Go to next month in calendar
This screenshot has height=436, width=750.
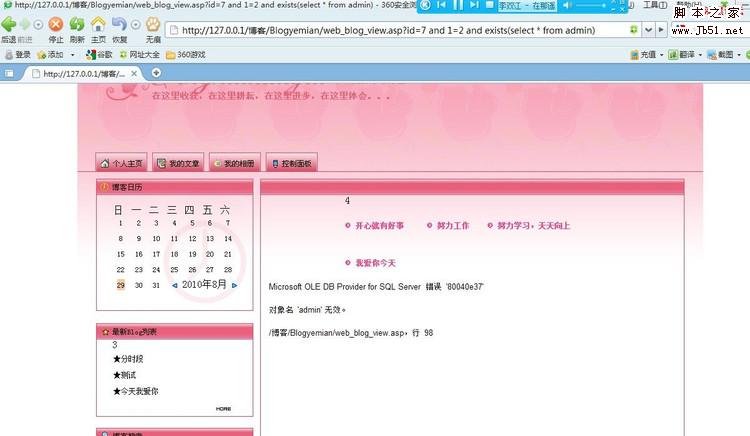point(234,285)
